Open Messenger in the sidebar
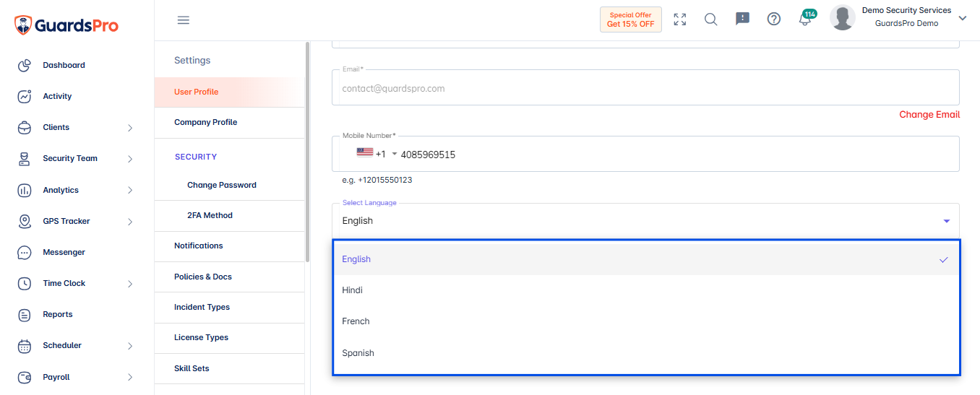This screenshot has height=395, width=980. tap(64, 252)
